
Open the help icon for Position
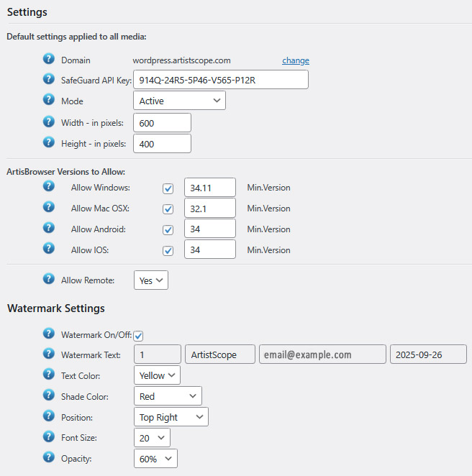click(x=49, y=416)
